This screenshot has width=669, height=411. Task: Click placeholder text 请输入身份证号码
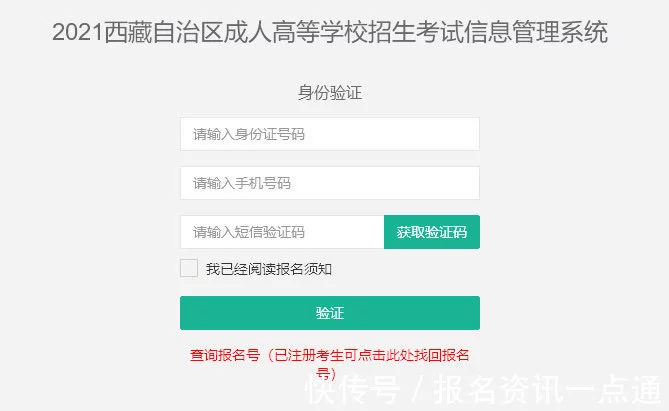pos(249,134)
